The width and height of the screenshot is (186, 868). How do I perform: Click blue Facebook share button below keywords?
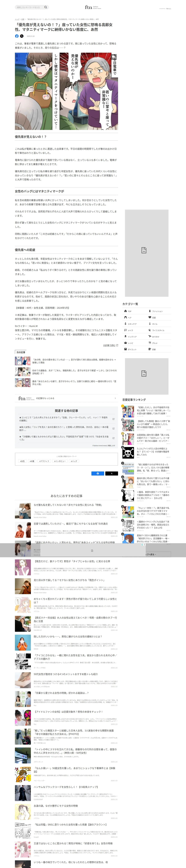[x=98, y=473]
